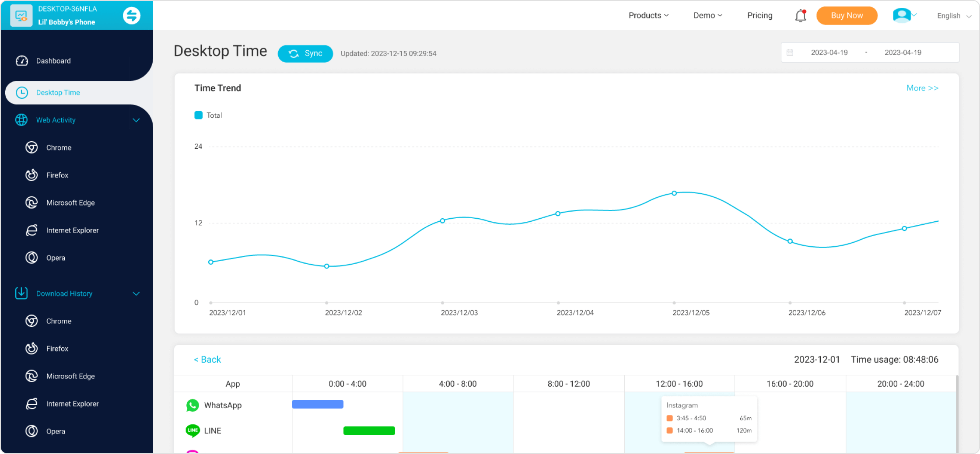Click the WhatsApp app icon

(192, 405)
